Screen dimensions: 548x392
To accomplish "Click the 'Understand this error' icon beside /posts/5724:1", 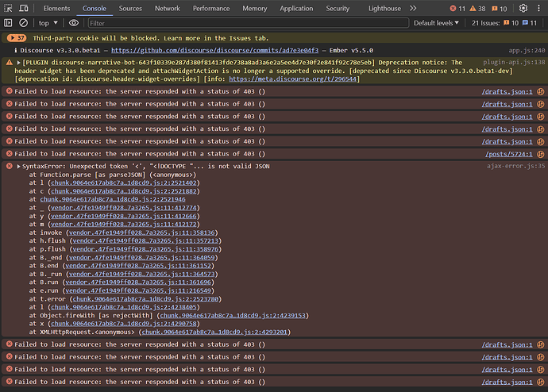I will (x=540, y=154).
